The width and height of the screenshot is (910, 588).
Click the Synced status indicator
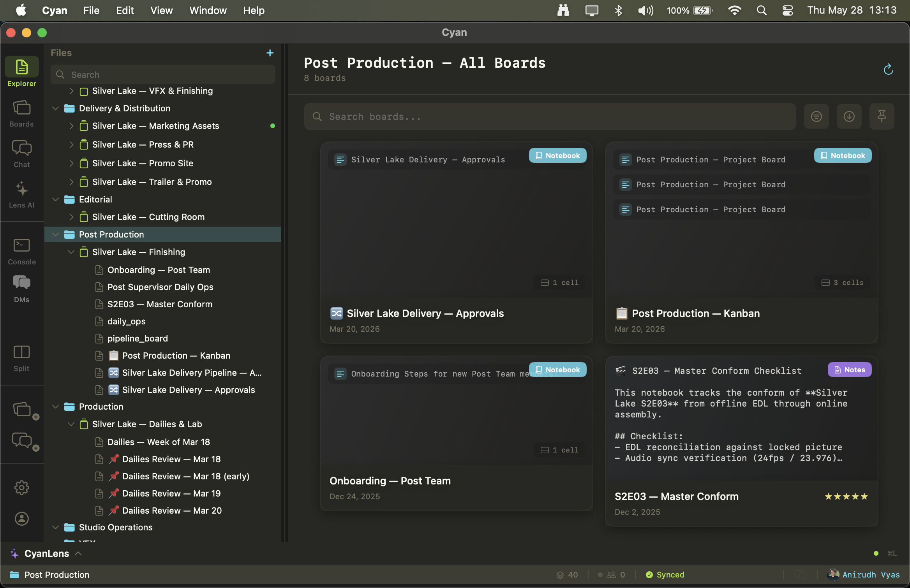point(665,575)
